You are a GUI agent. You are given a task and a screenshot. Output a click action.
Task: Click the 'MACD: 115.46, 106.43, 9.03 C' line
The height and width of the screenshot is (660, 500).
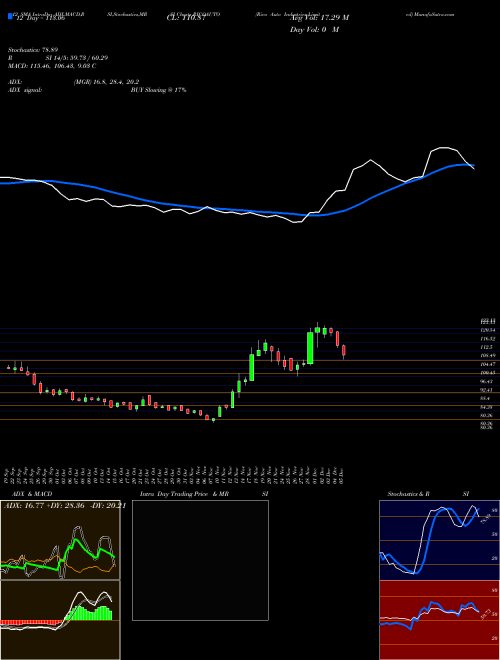(x=52, y=66)
